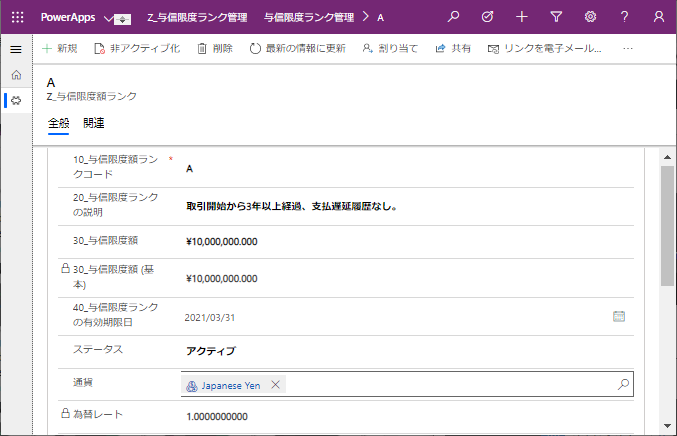
Task: Click the date field 2021/03/31
Action: pyautogui.click(x=210, y=318)
